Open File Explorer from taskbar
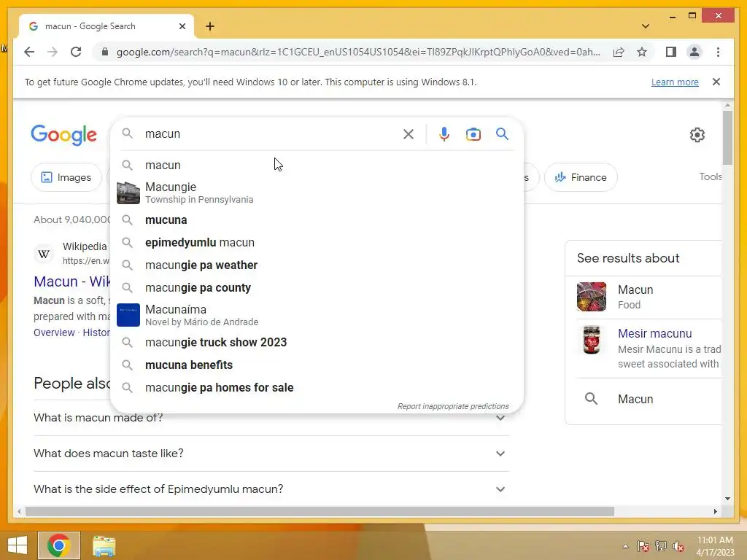 click(104, 545)
